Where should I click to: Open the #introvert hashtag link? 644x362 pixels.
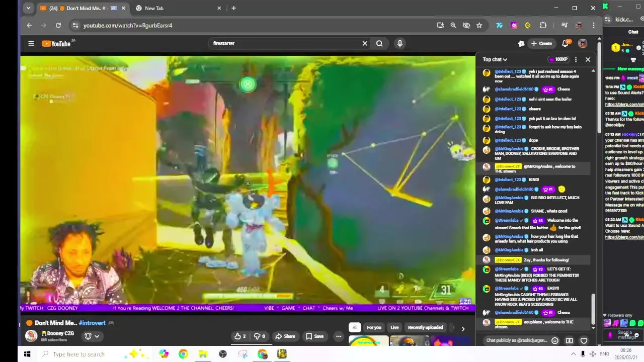point(92,323)
